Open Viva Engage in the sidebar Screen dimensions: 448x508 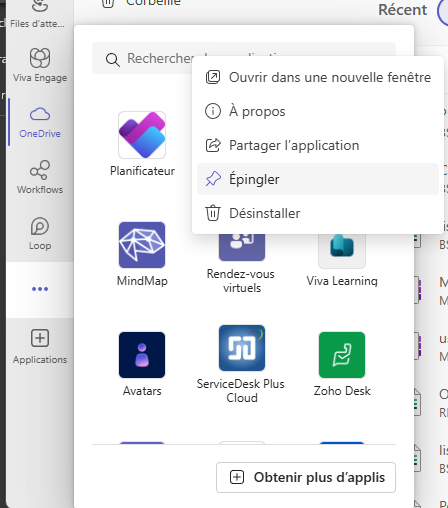coord(40,65)
